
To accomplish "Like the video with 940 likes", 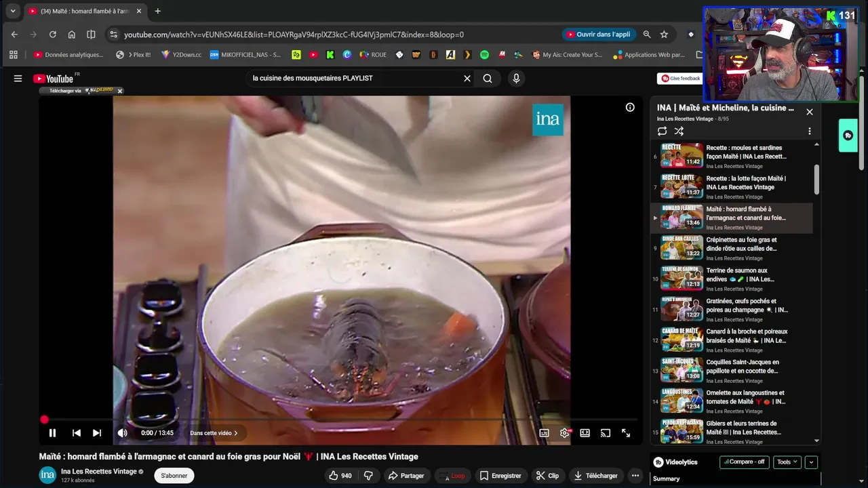I will coord(340,476).
